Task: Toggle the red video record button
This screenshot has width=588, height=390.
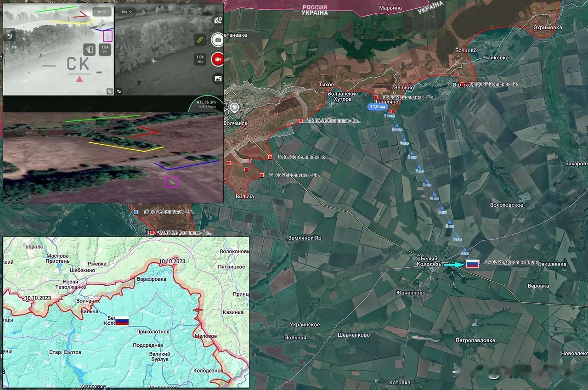Action: (x=217, y=59)
